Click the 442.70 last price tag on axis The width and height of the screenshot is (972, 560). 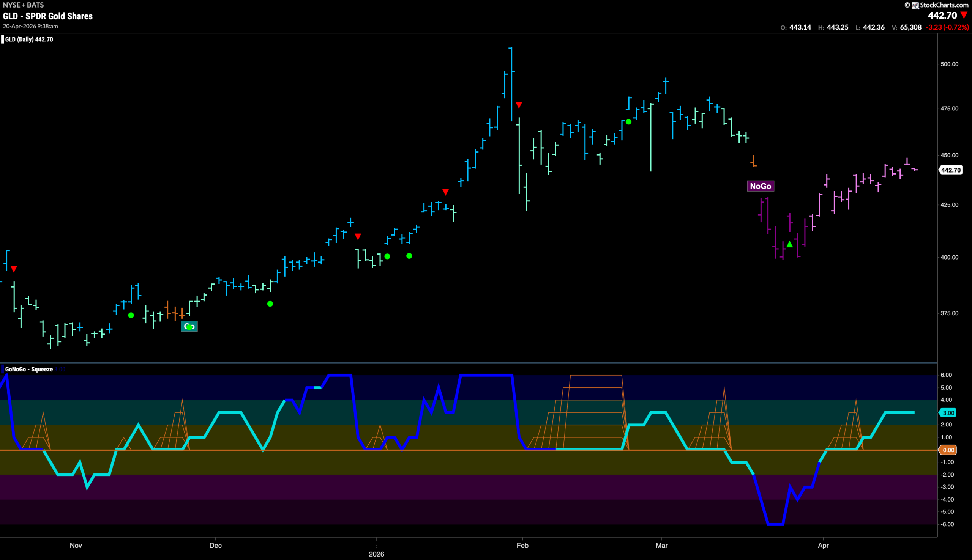(x=951, y=170)
